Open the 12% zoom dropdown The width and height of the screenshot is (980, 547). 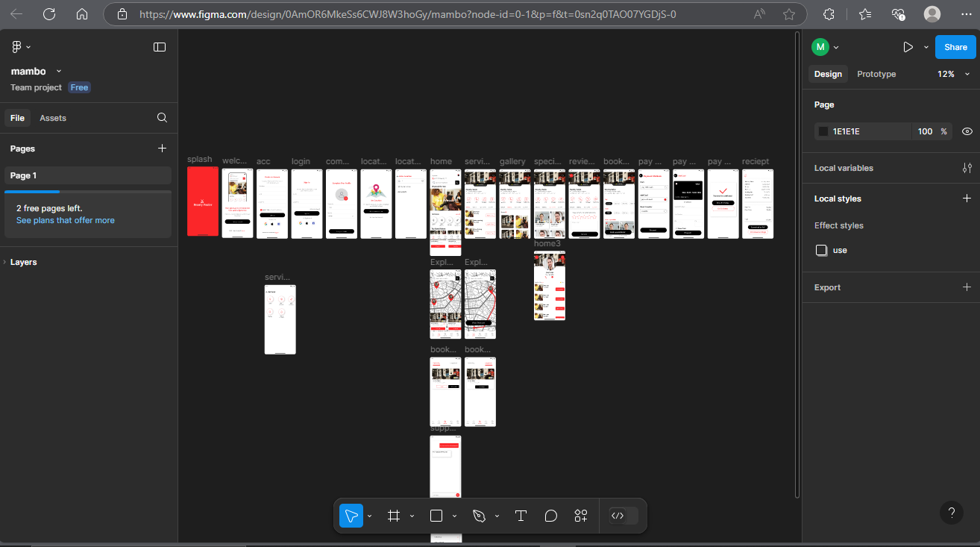coord(953,74)
